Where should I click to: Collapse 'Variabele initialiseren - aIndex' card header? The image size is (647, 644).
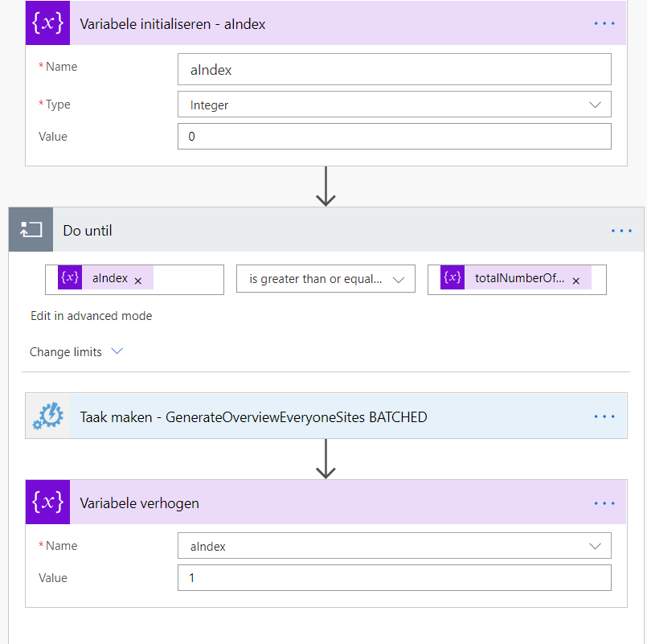coord(326,23)
